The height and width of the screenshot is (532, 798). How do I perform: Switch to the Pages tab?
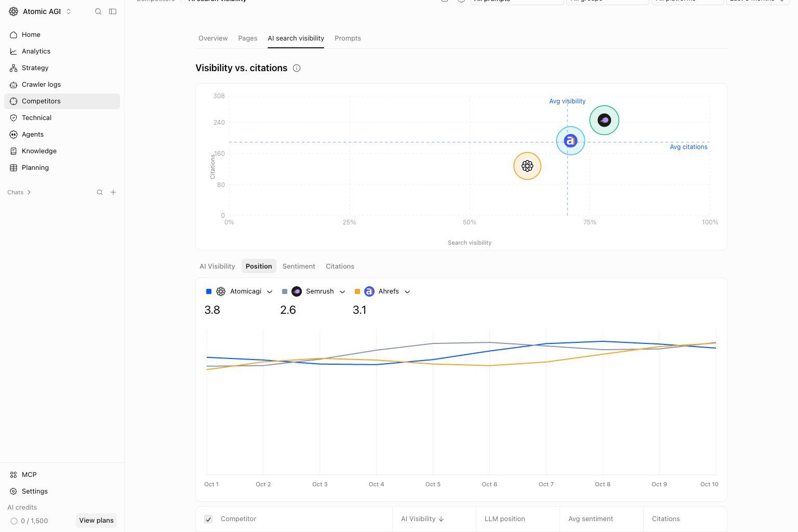tap(248, 38)
